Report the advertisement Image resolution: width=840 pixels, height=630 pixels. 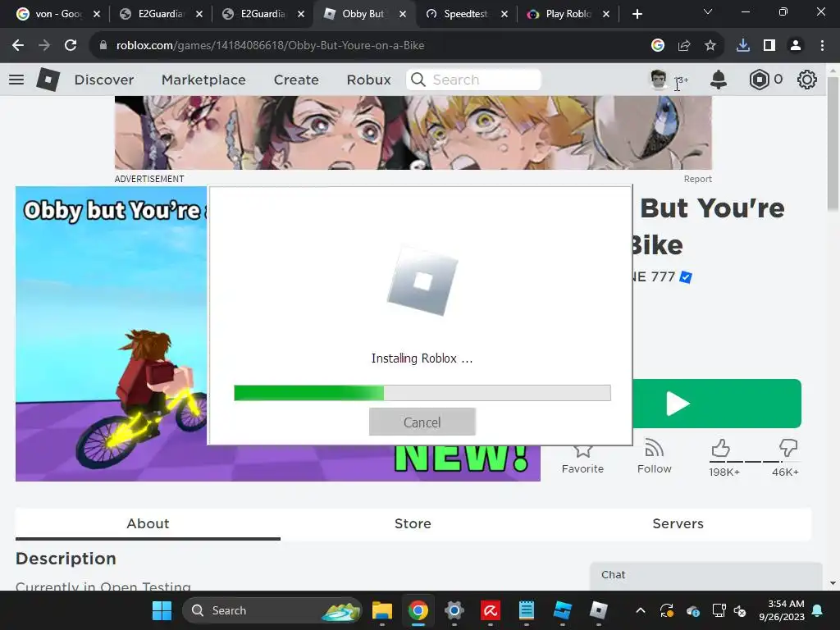tap(697, 179)
